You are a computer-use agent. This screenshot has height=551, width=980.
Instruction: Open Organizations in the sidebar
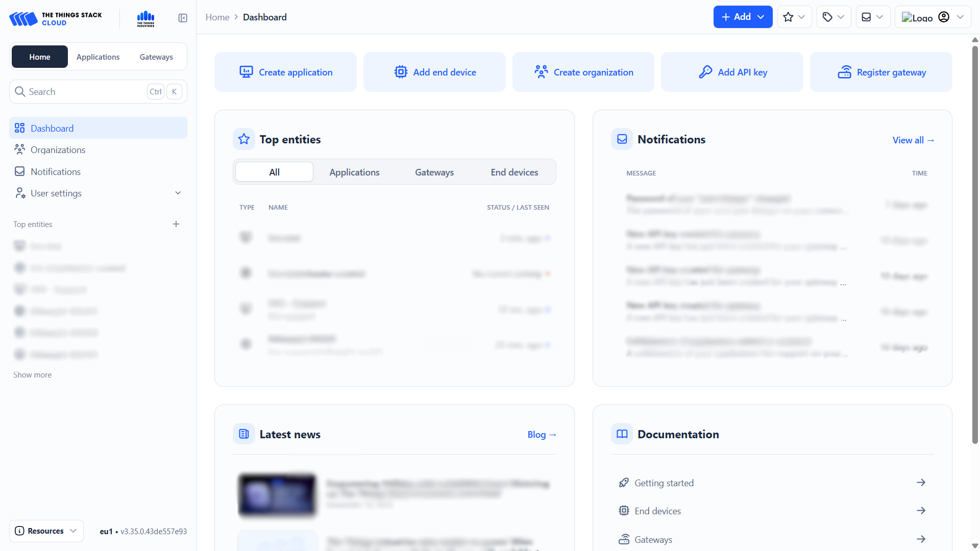pyautogui.click(x=58, y=150)
